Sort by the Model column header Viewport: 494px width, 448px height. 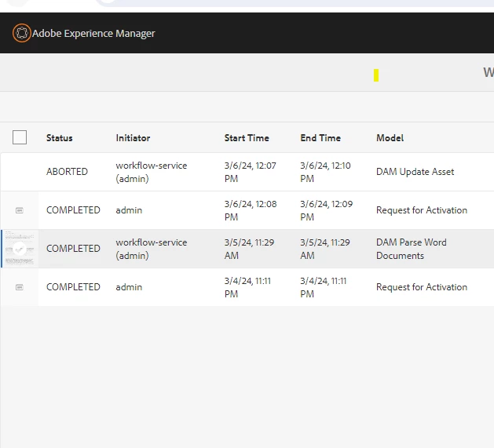click(x=390, y=138)
